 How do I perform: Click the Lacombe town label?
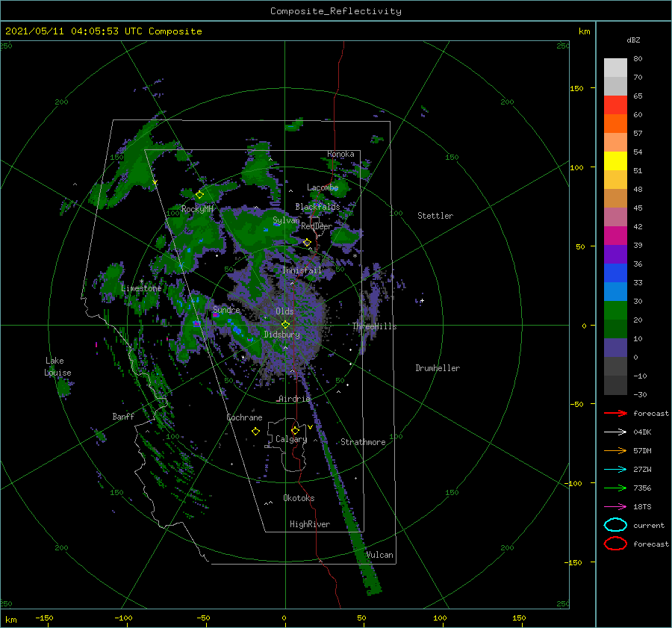(x=323, y=187)
